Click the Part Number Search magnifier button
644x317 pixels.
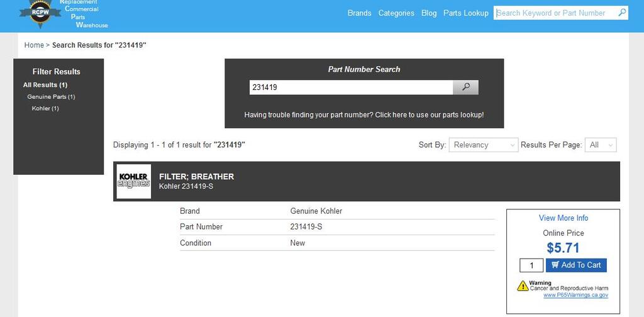pos(466,87)
